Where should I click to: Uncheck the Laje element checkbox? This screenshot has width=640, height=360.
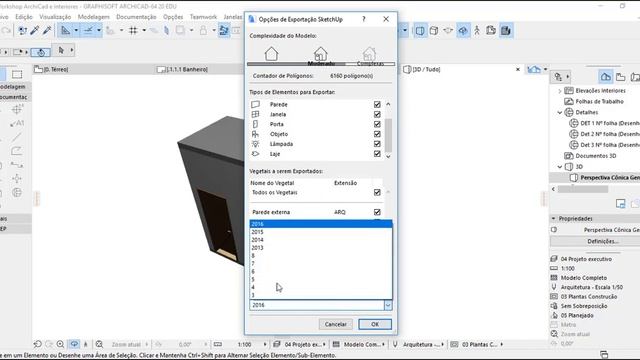(x=377, y=154)
